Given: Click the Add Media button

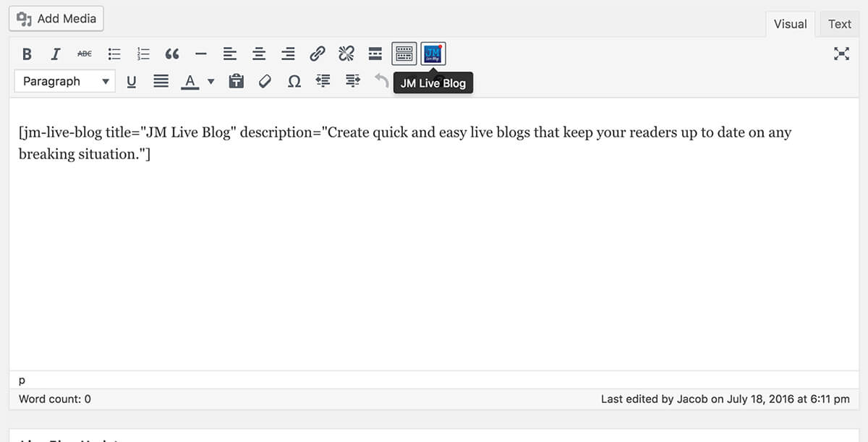Looking at the screenshot, I should click(56, 19).
